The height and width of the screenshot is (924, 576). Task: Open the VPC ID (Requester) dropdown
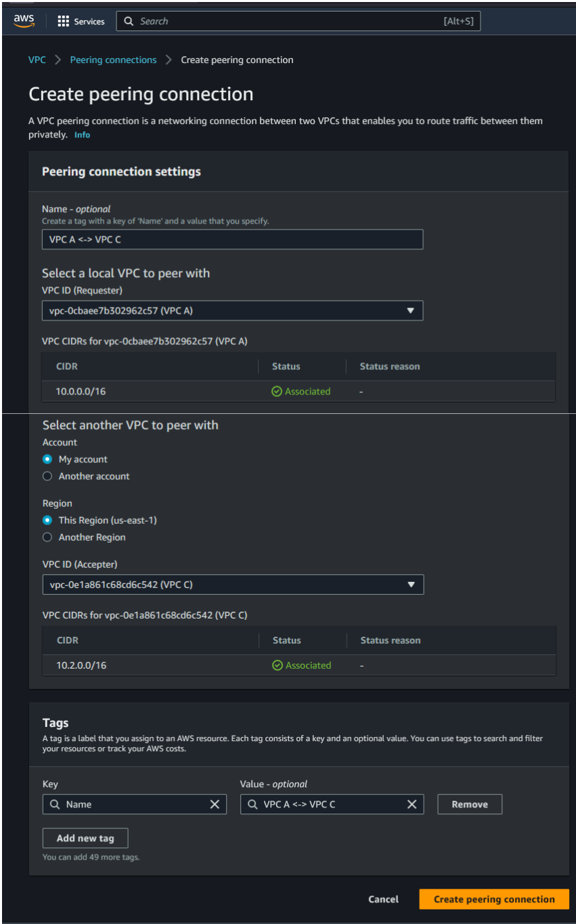232,311
